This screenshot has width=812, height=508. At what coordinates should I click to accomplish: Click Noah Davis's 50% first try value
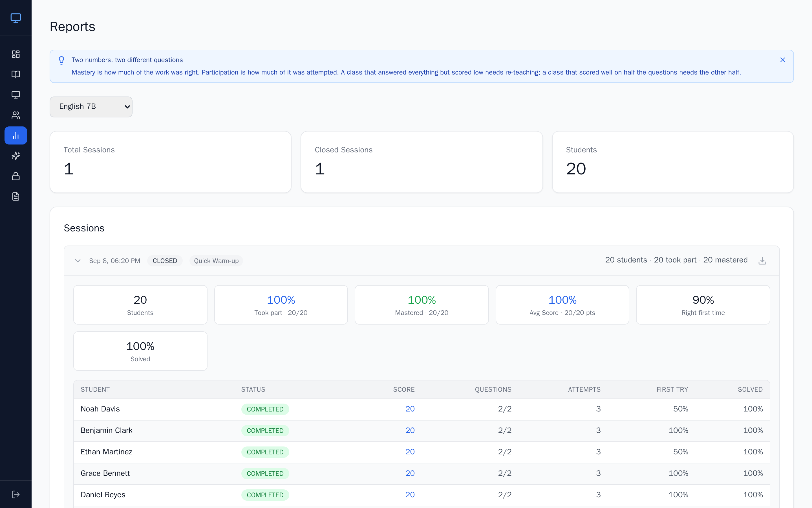click(681, 409)
